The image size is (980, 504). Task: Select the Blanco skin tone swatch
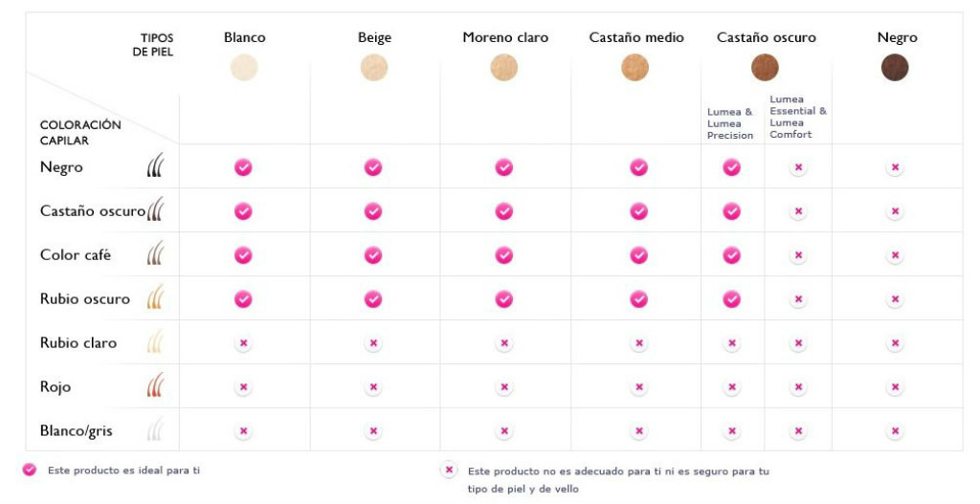coord(244,68)
